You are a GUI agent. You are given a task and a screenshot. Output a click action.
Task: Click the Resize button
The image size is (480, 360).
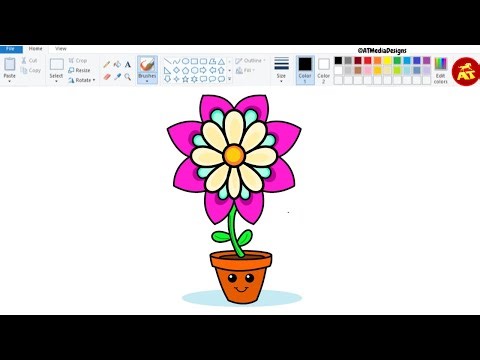(x=79, y=70)
